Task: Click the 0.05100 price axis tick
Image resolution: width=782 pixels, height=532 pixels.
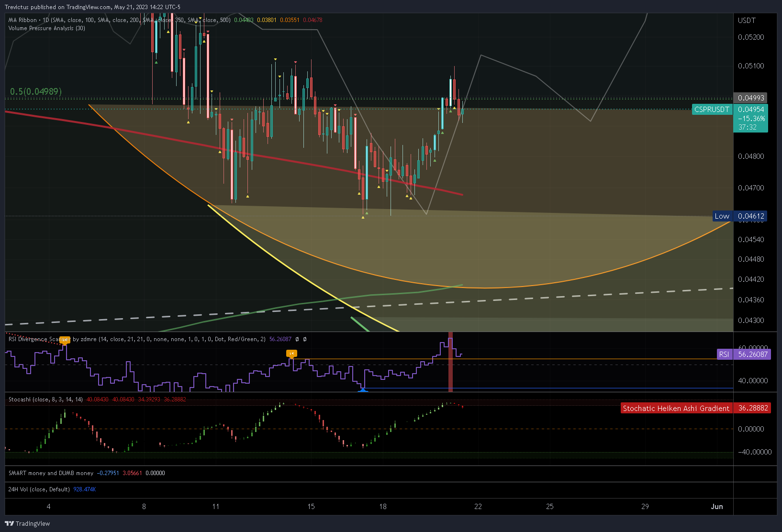Action: pos(751,66)
